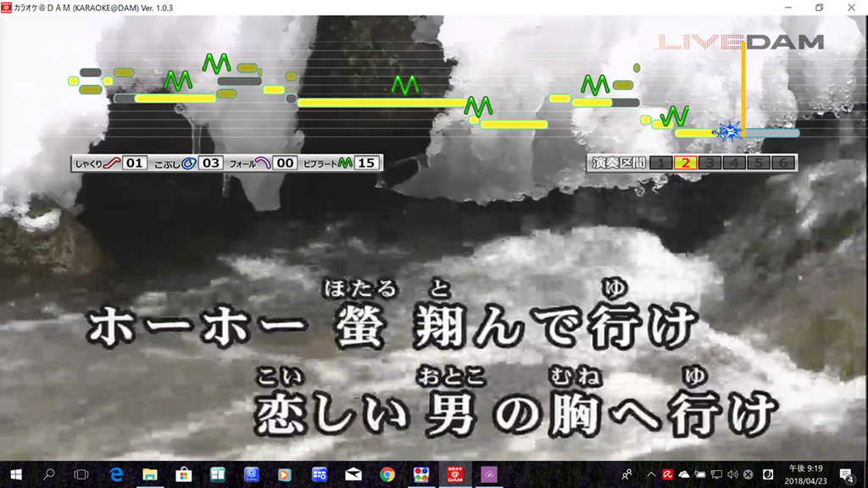Click the しゃくり label text
Screen dimensions: 868x488
pos(88,164)
